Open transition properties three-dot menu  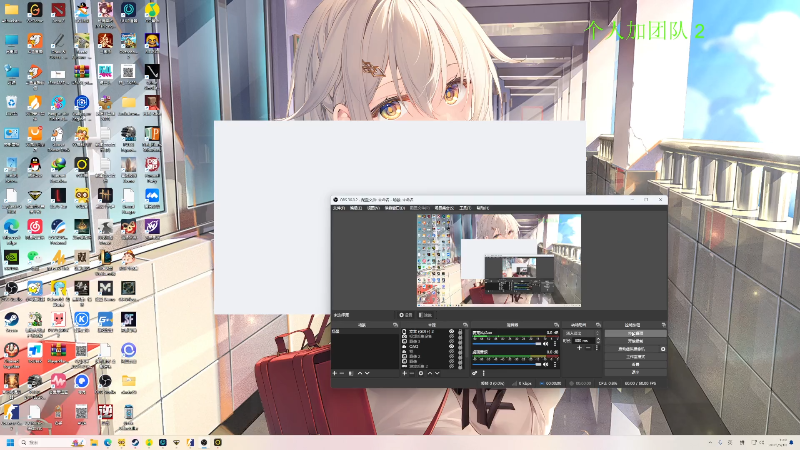coord(597,347)
